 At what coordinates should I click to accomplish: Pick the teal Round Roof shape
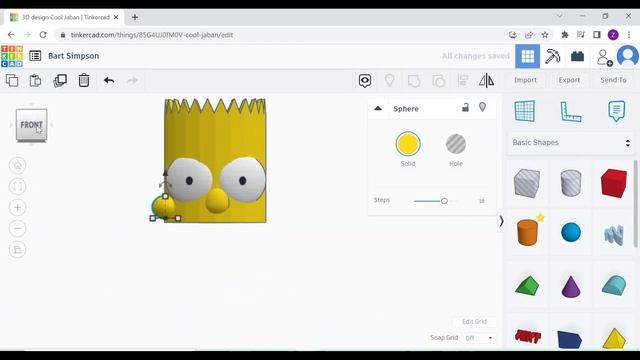(614, 285)
